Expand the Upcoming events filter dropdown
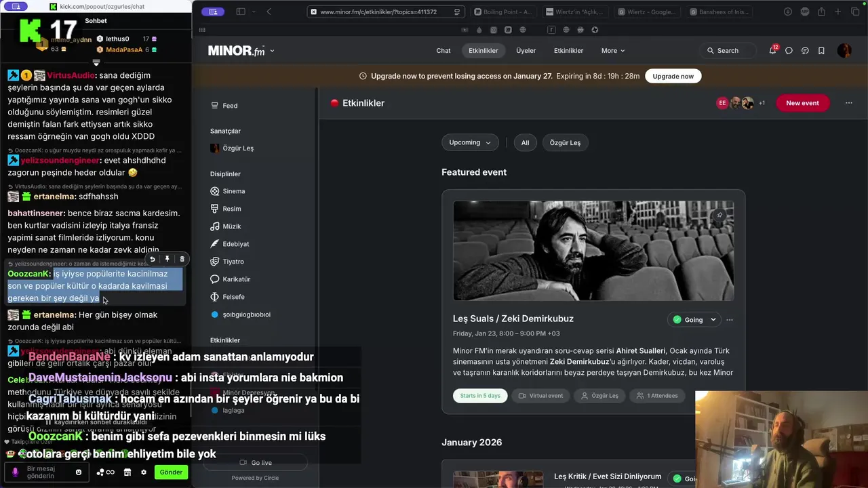This screenshot has height=488, width=868. [470, 142]
